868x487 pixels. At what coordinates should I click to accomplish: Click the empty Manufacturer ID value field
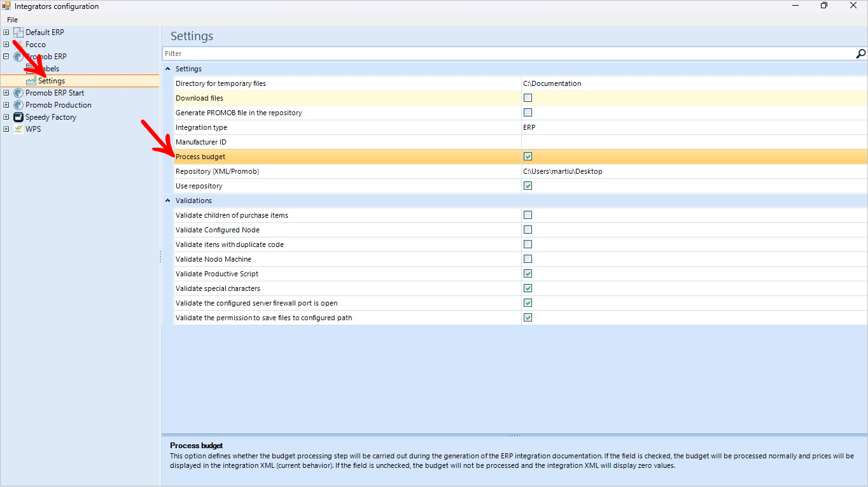pyautogui.click(x=694, y=142)
